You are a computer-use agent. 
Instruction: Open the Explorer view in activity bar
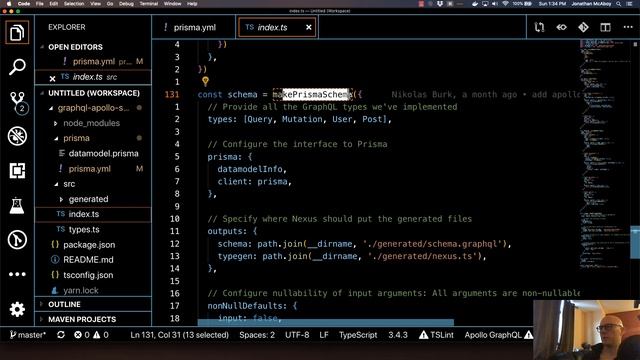click(17, 33)
